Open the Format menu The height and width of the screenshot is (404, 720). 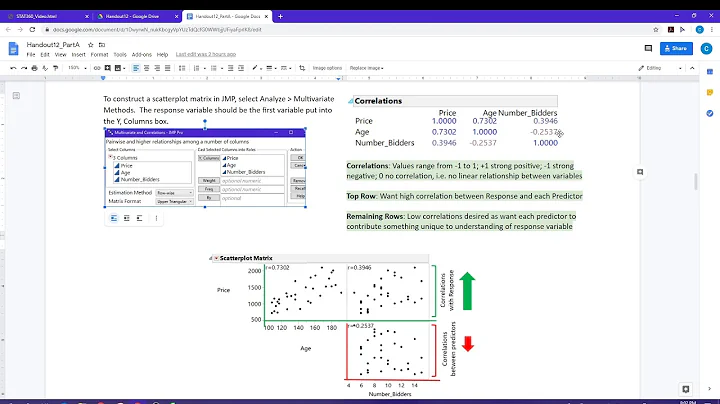(99, 54)
